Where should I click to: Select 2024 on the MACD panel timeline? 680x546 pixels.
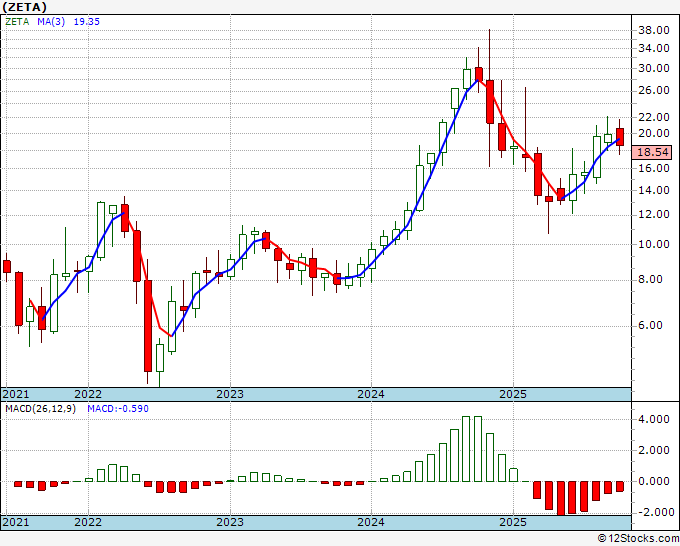click(x=371, y=523)
